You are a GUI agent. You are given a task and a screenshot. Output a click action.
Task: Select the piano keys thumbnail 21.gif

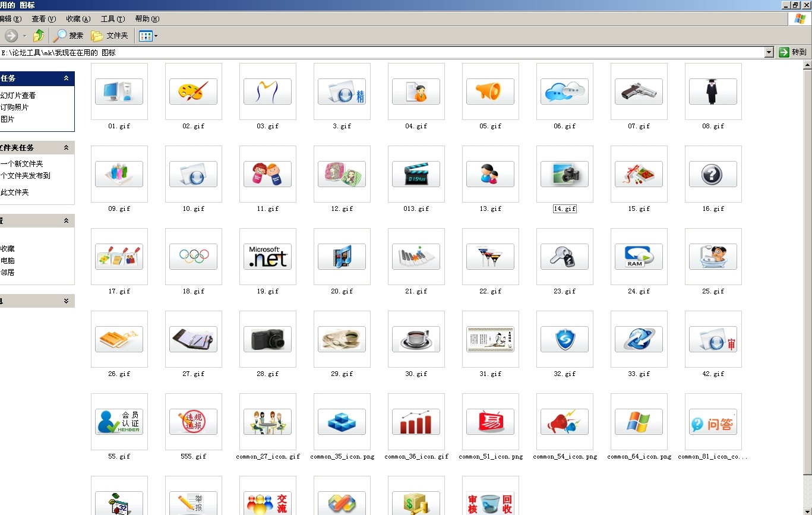click(x=416, y=257)
